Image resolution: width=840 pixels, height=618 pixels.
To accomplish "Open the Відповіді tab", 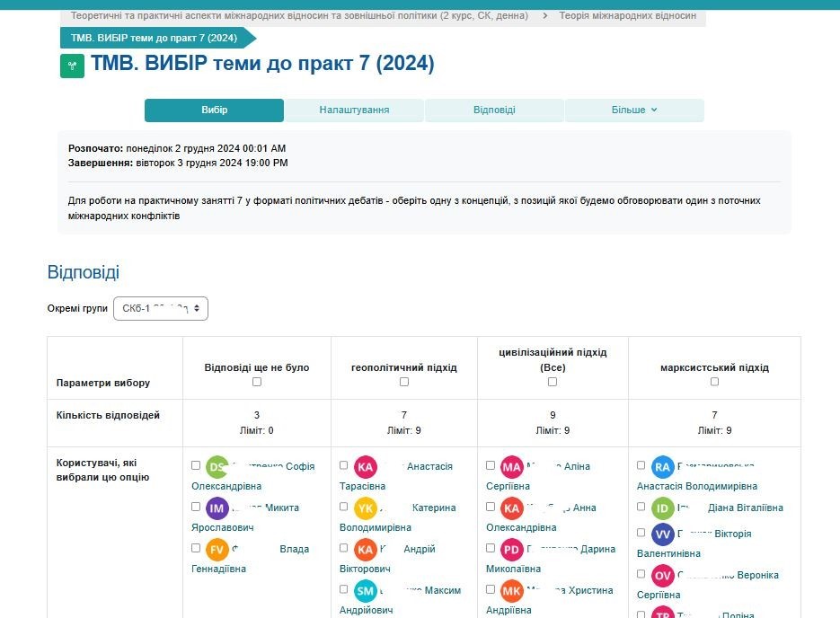I will (x=494, y=110).
